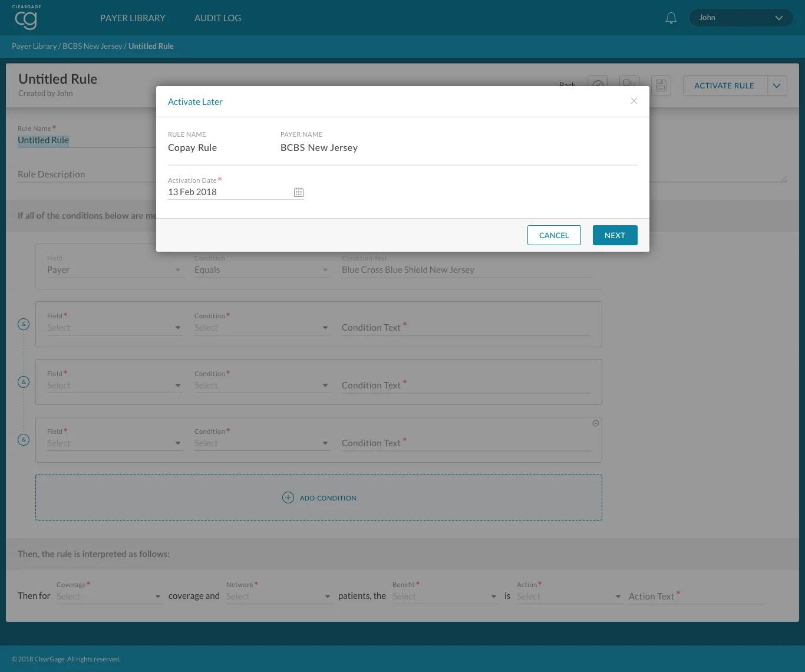The image size is (805, 672).
Task: Click the third ampersand connector icon
Action: 24,440
